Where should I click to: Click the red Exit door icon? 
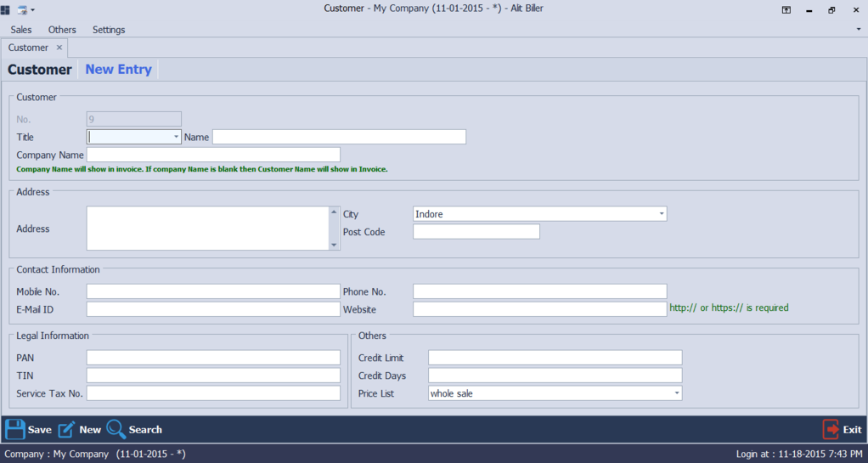[831, 429]
